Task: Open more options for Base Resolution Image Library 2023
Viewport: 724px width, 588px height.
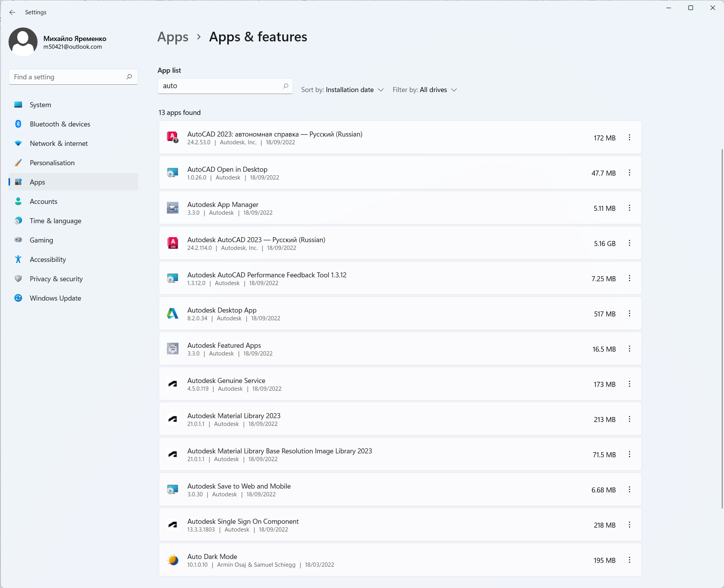Action: [630, 455]
